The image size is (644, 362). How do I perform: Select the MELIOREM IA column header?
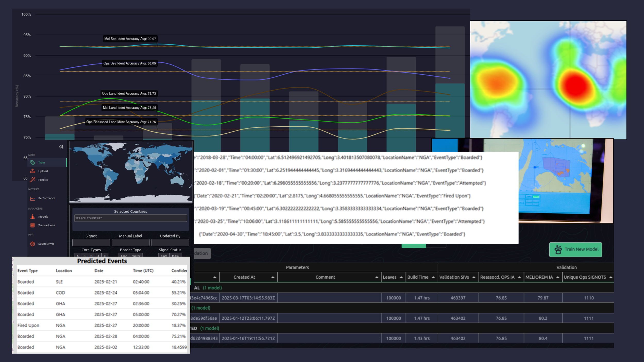coord(539,277)
